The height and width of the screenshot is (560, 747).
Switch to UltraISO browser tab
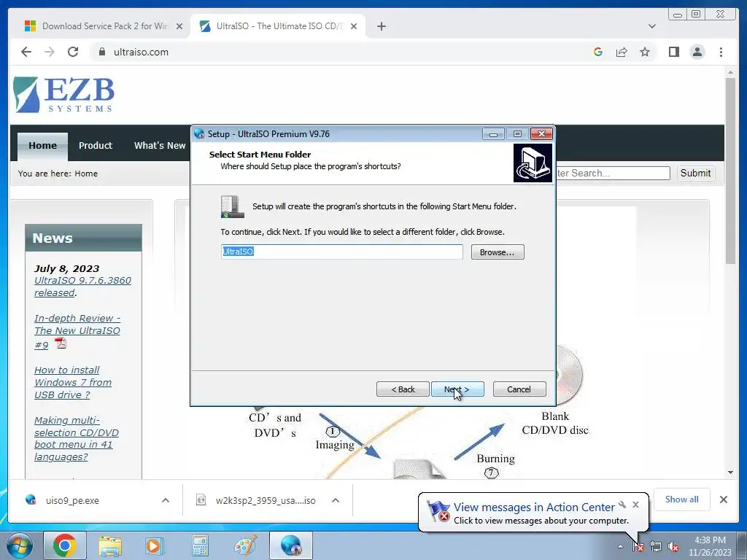[x=277, y=26]
